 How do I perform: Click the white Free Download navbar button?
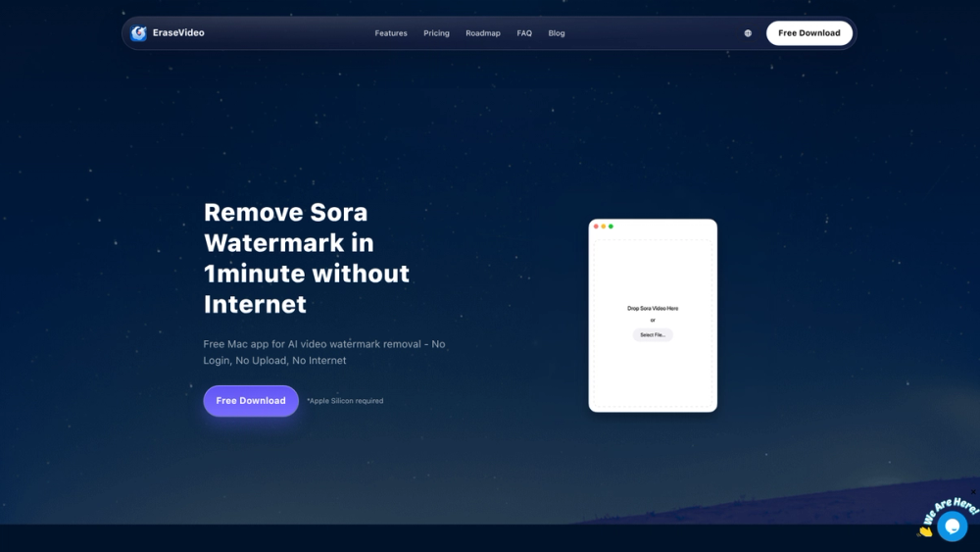coord(808,33)
